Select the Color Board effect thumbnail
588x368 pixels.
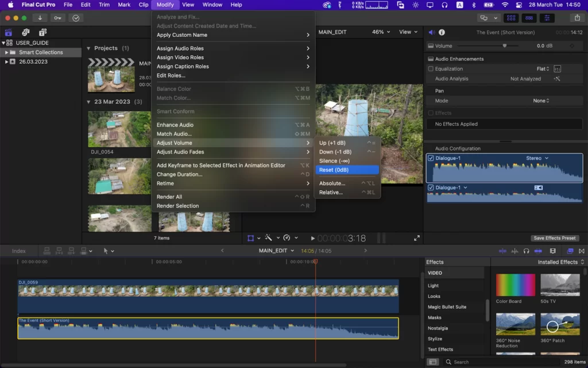click(515, 285)
